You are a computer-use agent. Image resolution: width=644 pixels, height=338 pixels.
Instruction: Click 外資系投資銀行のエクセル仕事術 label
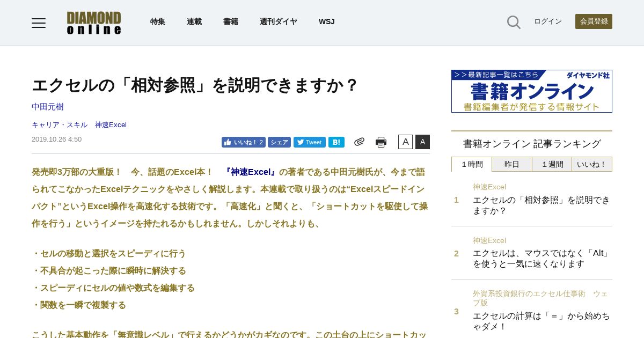540,298
